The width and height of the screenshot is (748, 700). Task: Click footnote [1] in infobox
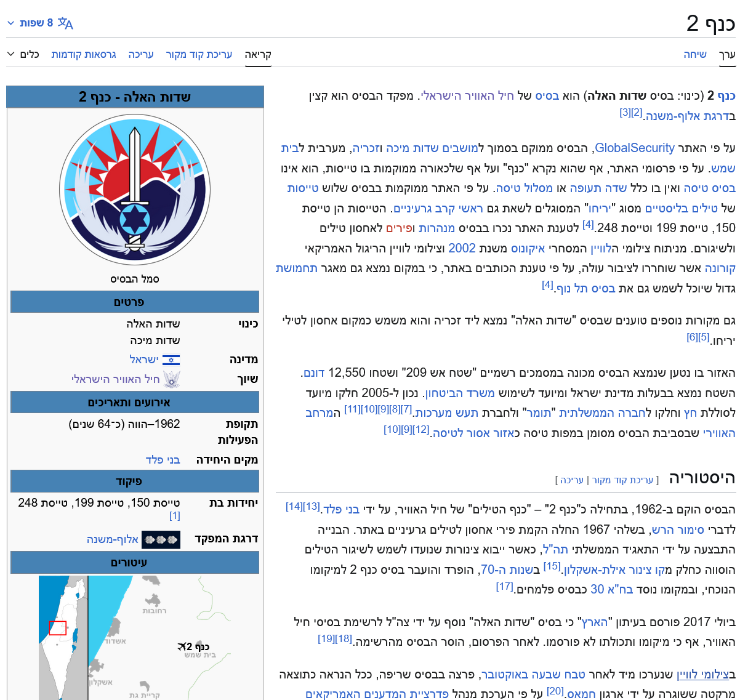[175, 516]
